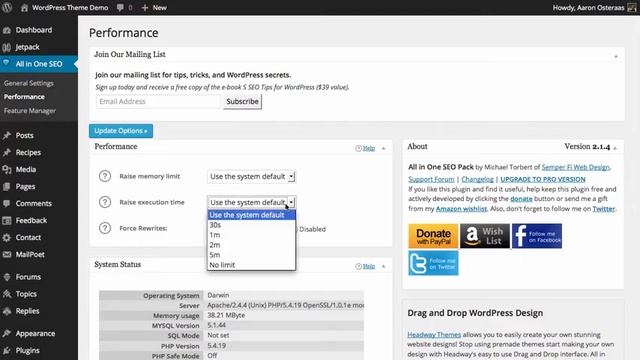Open Performance submenu item in sidebar
The height and width of the screenshot is (360, 640).
pyautogui.click(x=24, y=97)
